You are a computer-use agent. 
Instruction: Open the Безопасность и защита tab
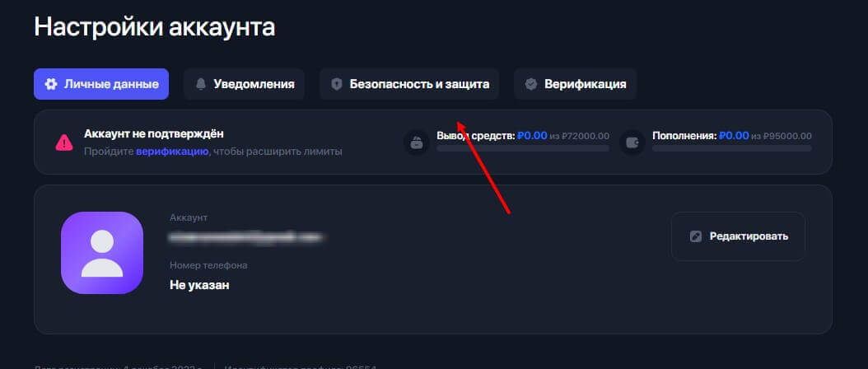409,84
